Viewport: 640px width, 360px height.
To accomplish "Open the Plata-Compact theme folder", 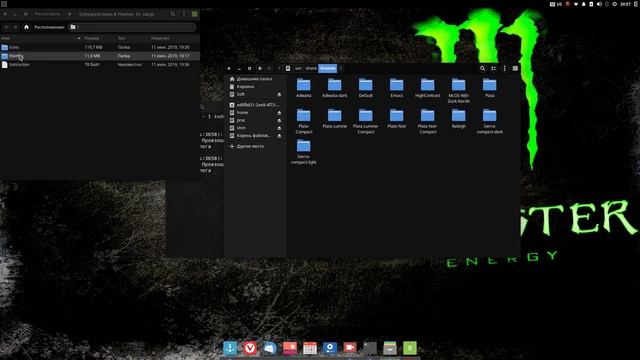I will coord(303,121).
